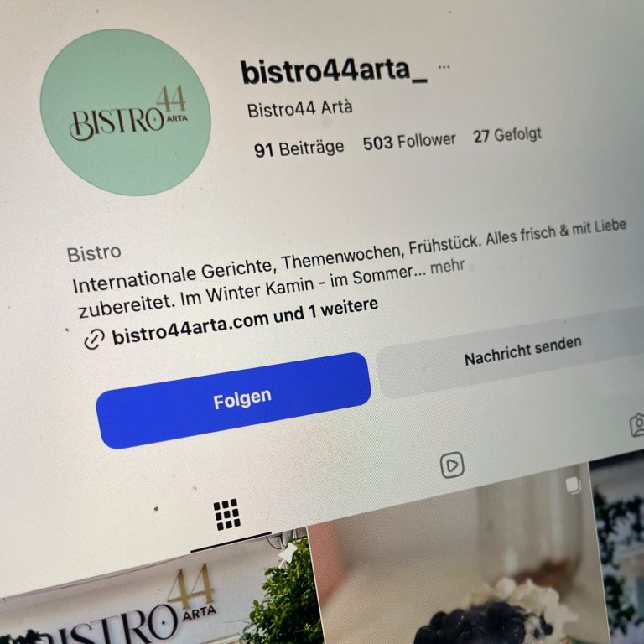
Task: View the 503 Follower list
Action: [409, 142]
